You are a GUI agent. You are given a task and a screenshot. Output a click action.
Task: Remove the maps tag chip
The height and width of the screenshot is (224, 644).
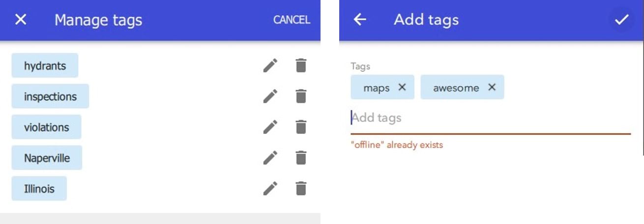[x=402, y=87]
